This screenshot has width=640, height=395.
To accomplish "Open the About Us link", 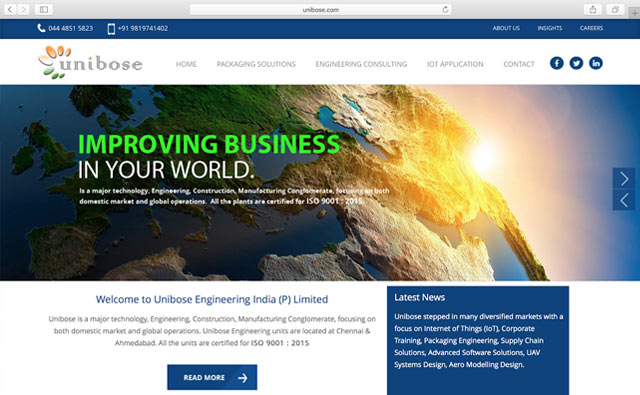I will point(506,28).
